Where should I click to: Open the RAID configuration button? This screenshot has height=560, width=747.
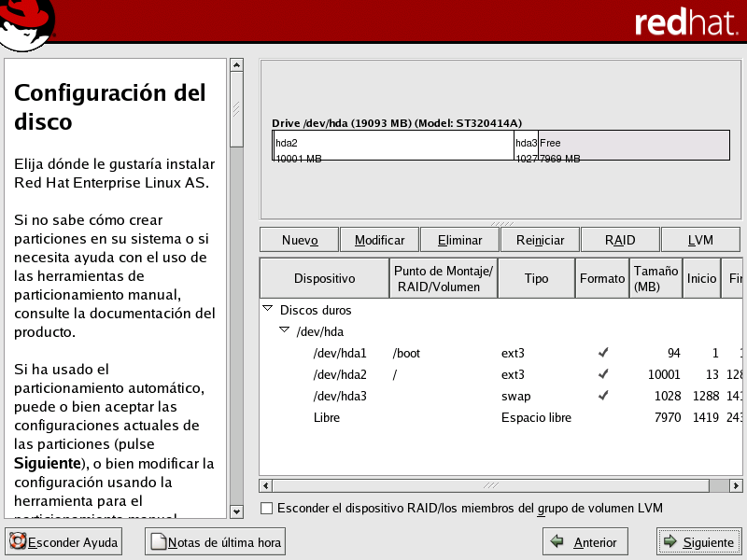(x=619, y=240)
